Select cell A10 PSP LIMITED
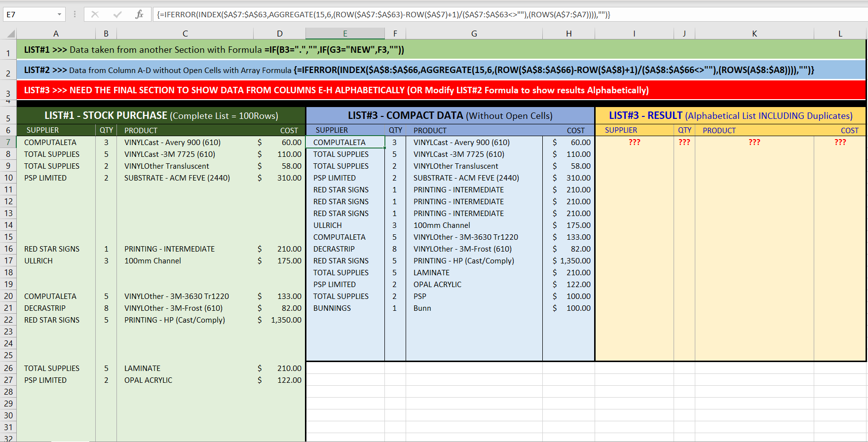 pyautogui.click(x=56, y=178)
